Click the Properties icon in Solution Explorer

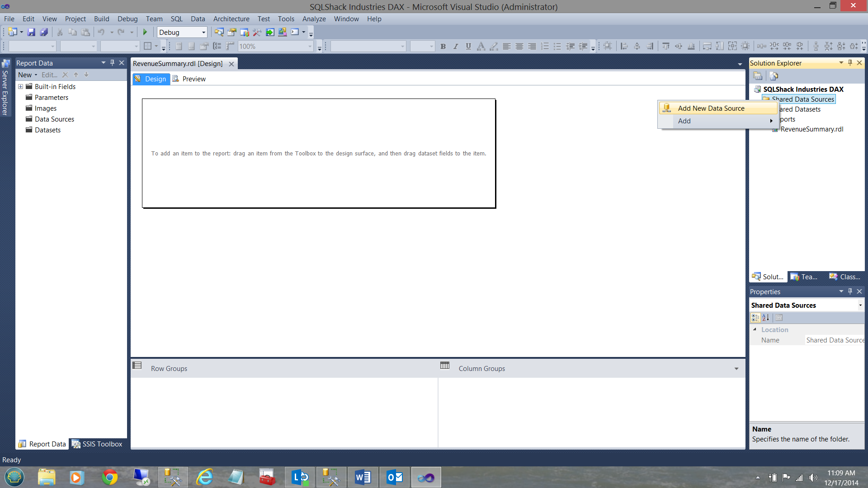point(758,76)
